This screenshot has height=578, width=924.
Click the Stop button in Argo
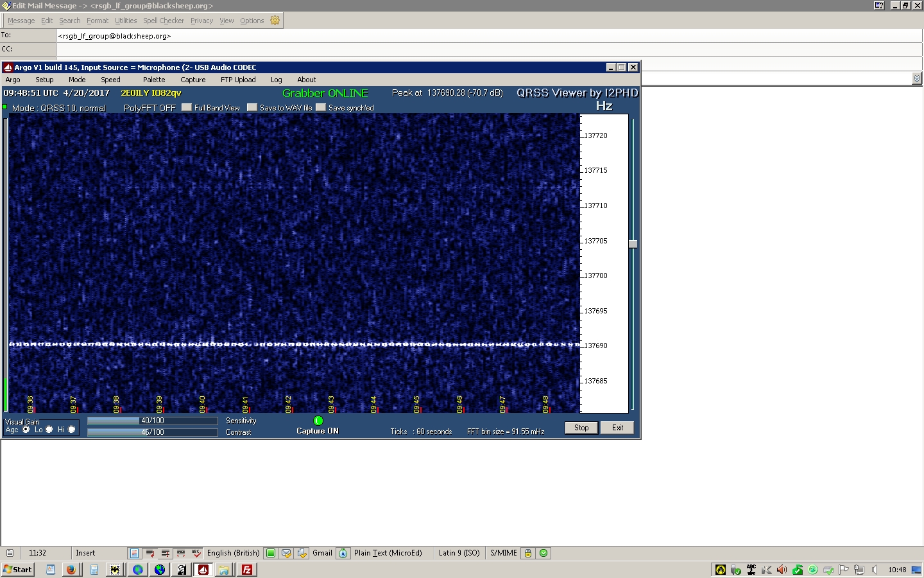pos(581,428)
